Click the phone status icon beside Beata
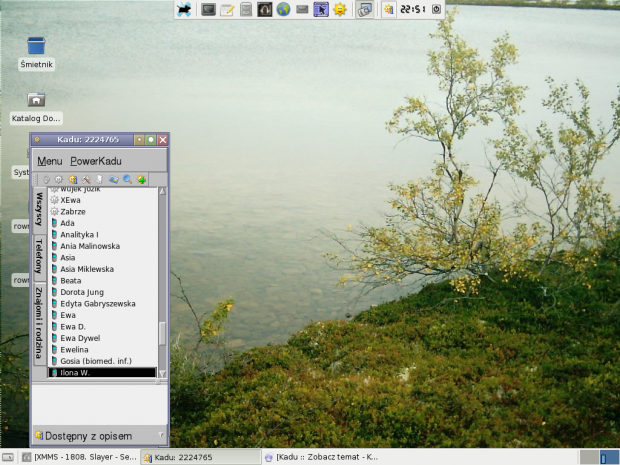 [55, 281]
